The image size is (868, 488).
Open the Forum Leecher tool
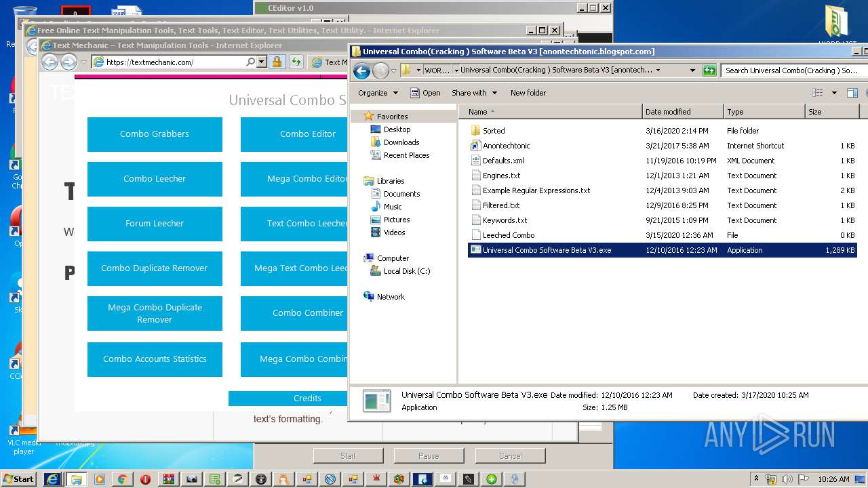(x=155, y=224)
